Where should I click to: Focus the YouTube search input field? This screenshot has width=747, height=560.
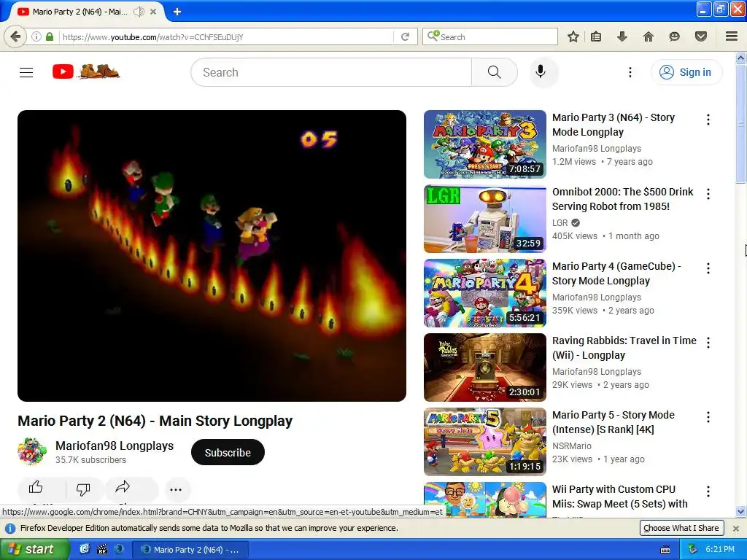click(x=331, y=72)
